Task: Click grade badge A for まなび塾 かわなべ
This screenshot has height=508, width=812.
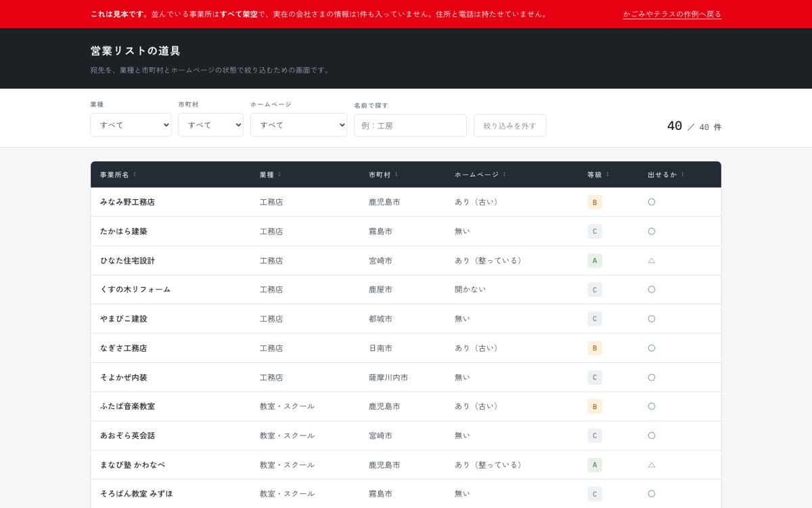Action: point(595,465)
